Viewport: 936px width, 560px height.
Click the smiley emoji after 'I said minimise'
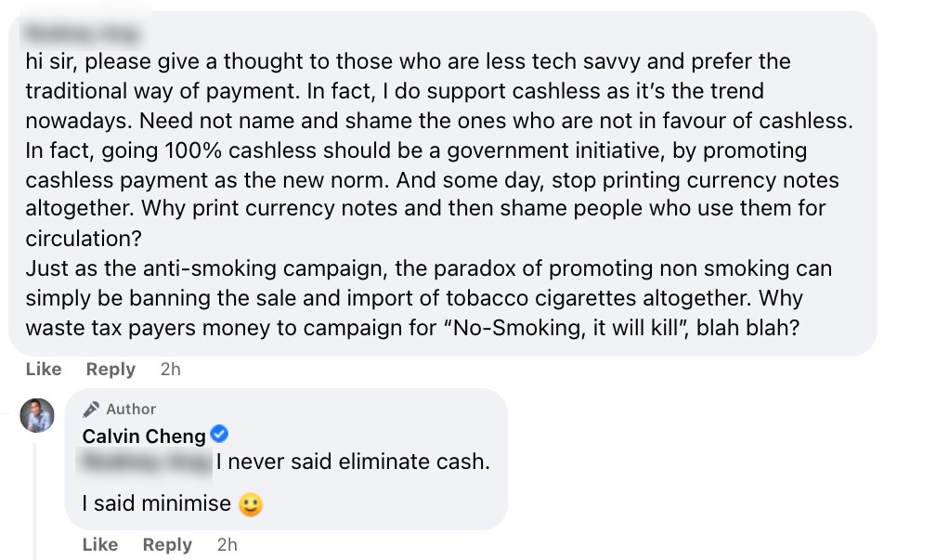pos(251,504)
